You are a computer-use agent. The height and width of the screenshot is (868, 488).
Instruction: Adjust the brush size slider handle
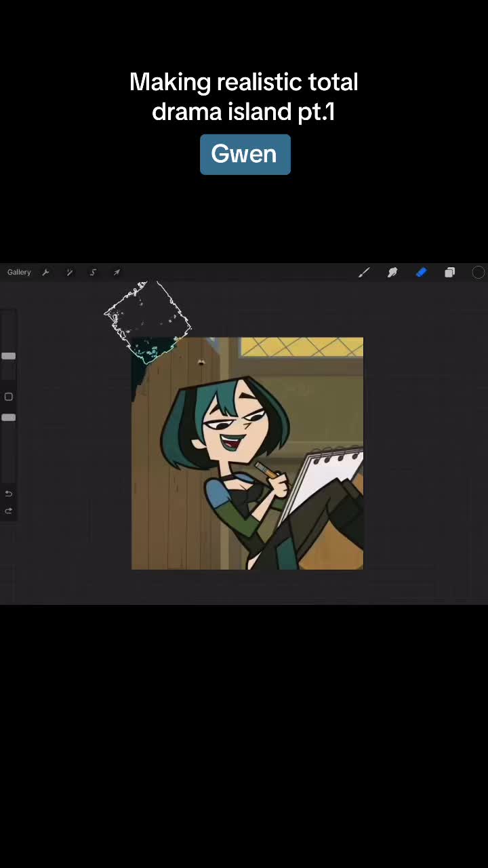[x=8, y=356]
